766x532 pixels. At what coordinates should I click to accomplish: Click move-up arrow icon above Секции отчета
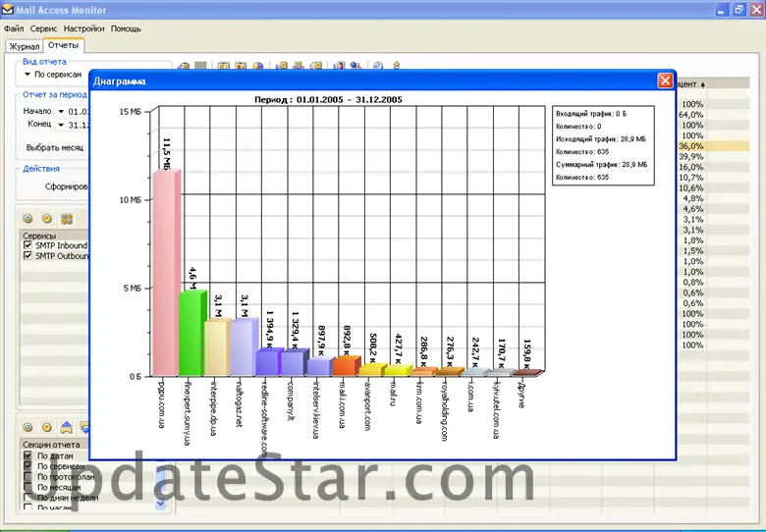coord(67,427)
